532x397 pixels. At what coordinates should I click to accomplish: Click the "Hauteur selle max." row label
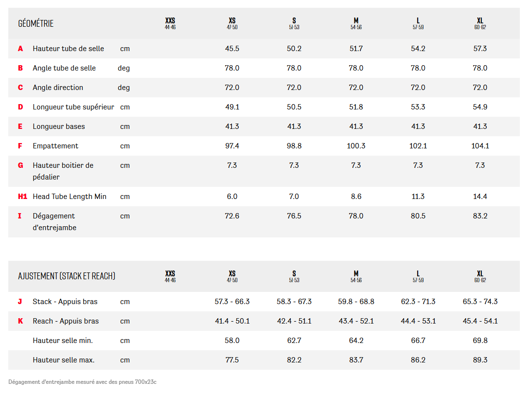(64, 360)
